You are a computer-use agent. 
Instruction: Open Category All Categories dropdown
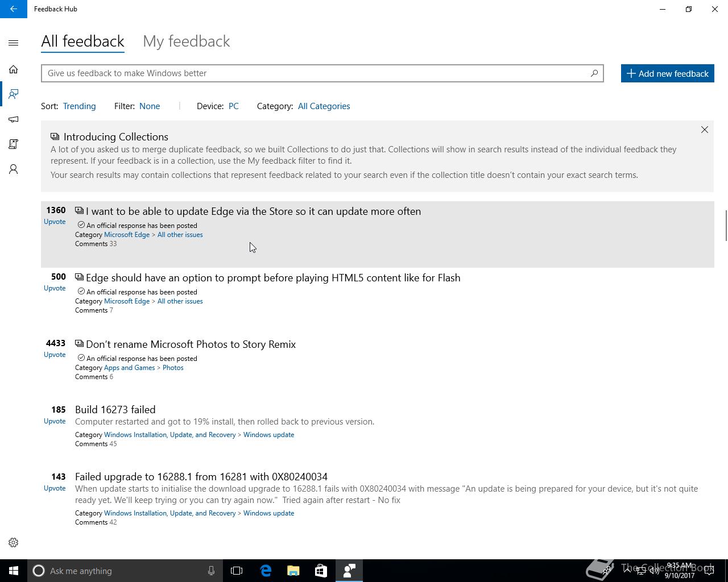[324, 106]
